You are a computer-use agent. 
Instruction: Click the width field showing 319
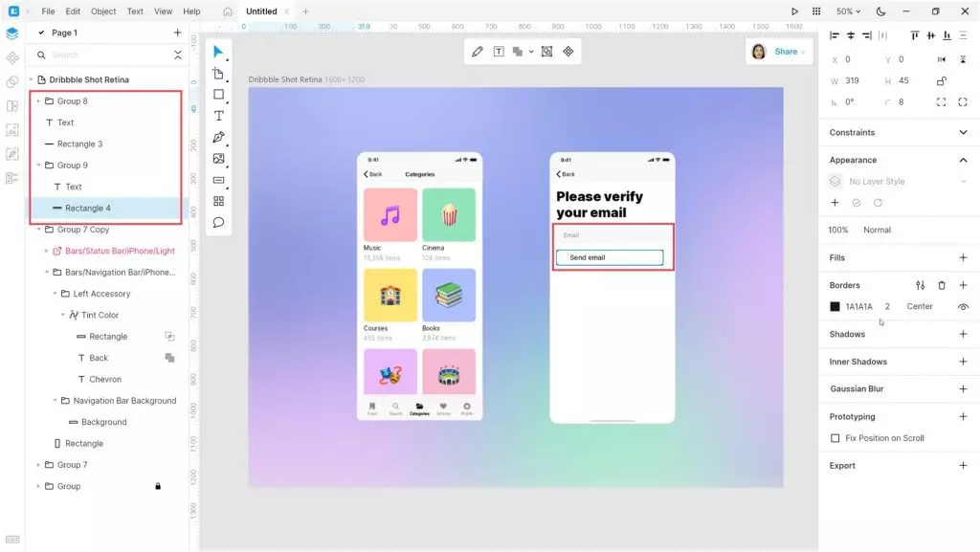point(852,81)
